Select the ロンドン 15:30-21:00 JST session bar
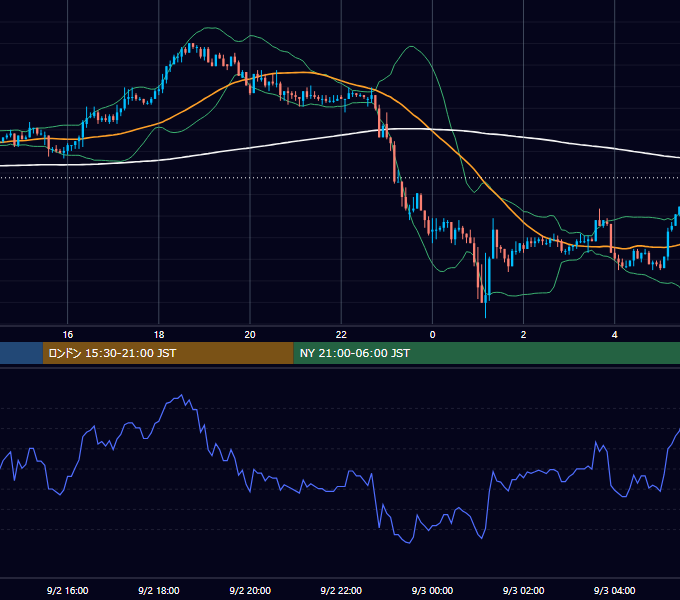Viewport: 680px width, 600px height. click(168, 353)
